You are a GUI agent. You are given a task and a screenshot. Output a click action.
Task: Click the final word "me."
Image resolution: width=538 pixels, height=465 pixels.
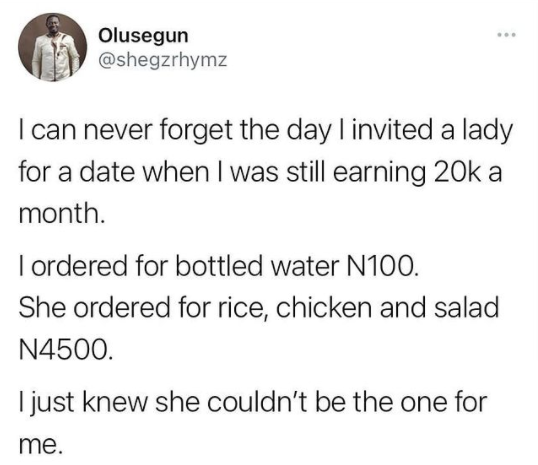click(40, 445)
